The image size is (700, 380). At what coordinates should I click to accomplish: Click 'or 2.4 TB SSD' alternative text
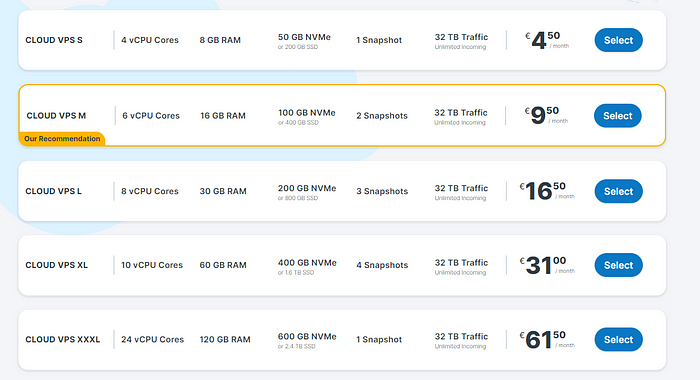pos(296,346)
